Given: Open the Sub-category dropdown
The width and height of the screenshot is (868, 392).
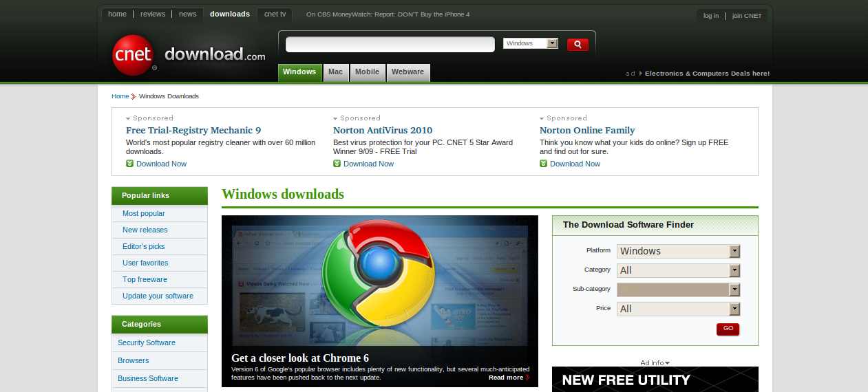Looking at the screenshot, I should point(678,290).
